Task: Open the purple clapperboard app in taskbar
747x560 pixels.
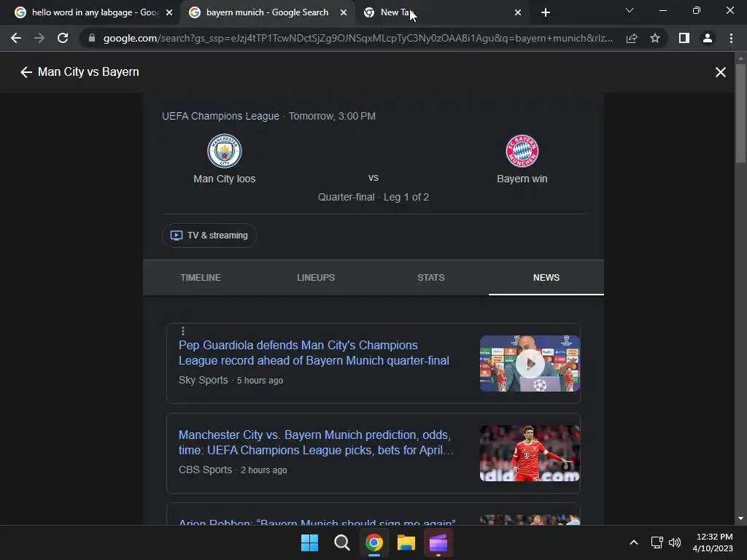Action: coord(438,542)
